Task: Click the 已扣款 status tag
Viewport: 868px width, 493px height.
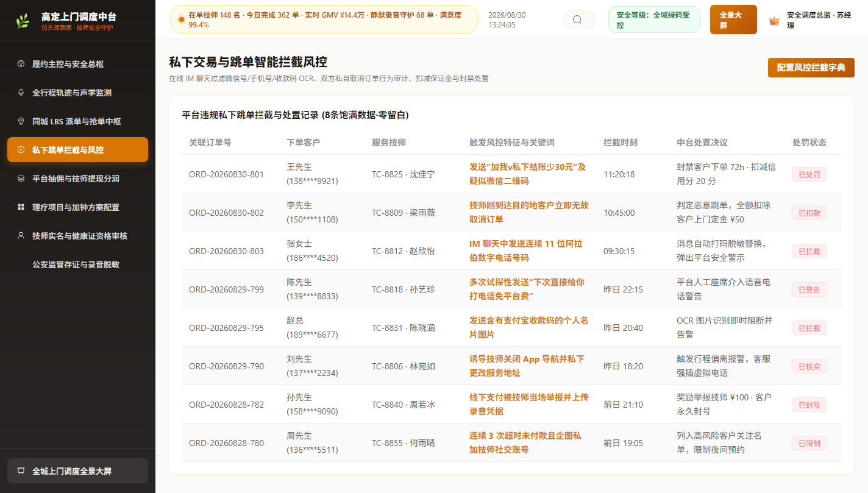Action: [x=809, y=213]
